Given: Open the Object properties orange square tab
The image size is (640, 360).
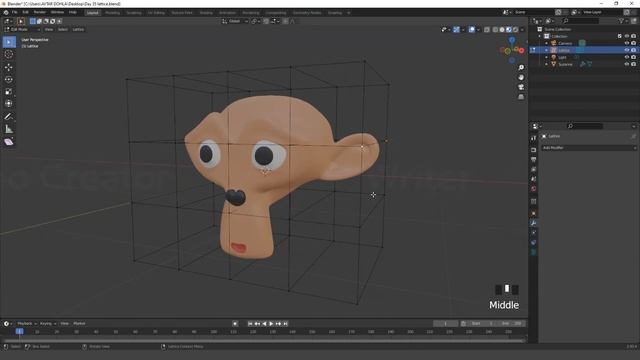Looking at the screenshot, I should 533,213.
